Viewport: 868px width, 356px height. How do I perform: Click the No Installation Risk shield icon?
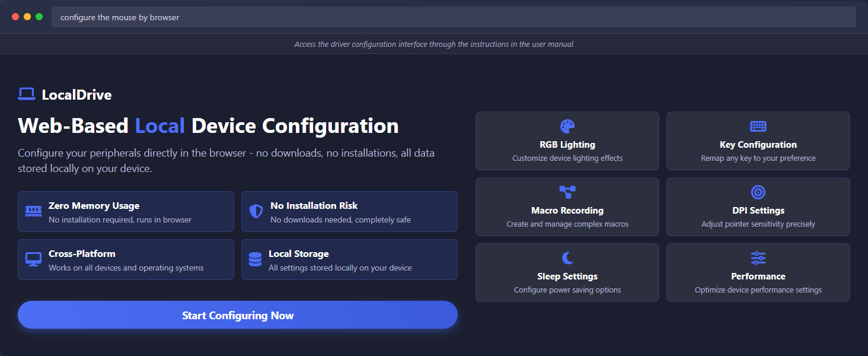256,211
